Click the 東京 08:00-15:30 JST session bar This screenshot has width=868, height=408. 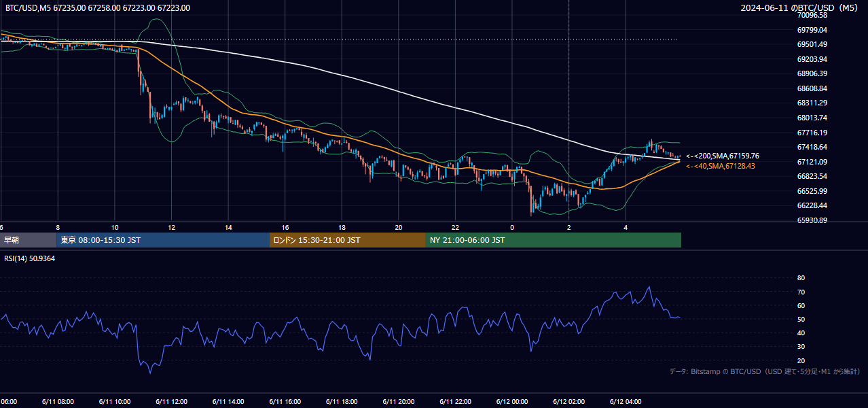tap(163, 240)
